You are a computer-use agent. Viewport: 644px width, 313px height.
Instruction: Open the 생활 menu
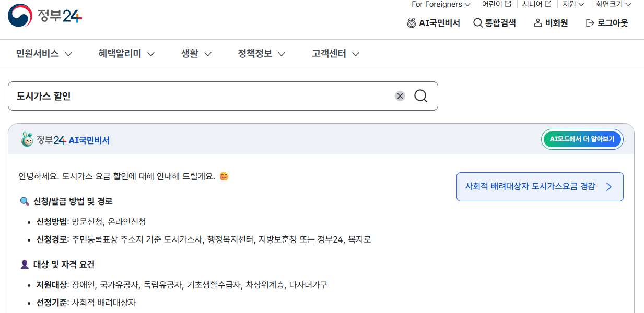point(196,54)
